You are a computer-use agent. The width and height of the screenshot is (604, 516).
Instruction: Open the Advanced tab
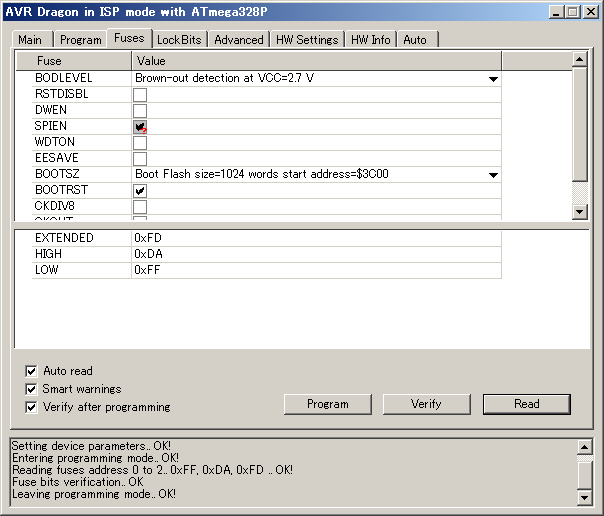coord(239,40)
